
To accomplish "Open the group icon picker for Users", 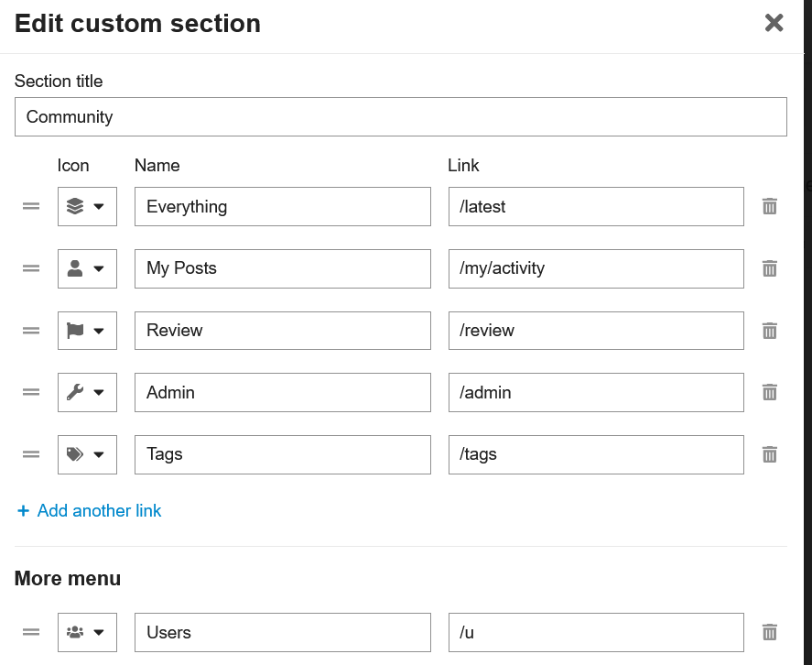I will 87,632.
